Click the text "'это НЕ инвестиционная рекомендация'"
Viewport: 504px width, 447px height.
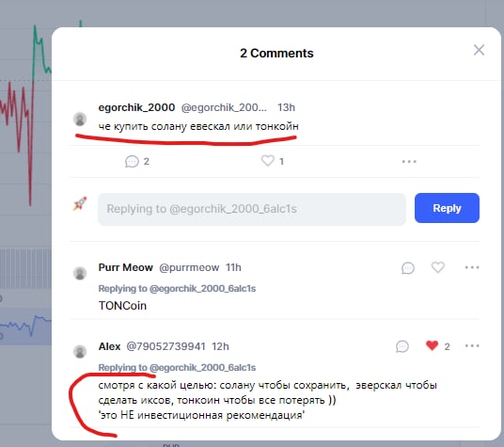(202, 415)
